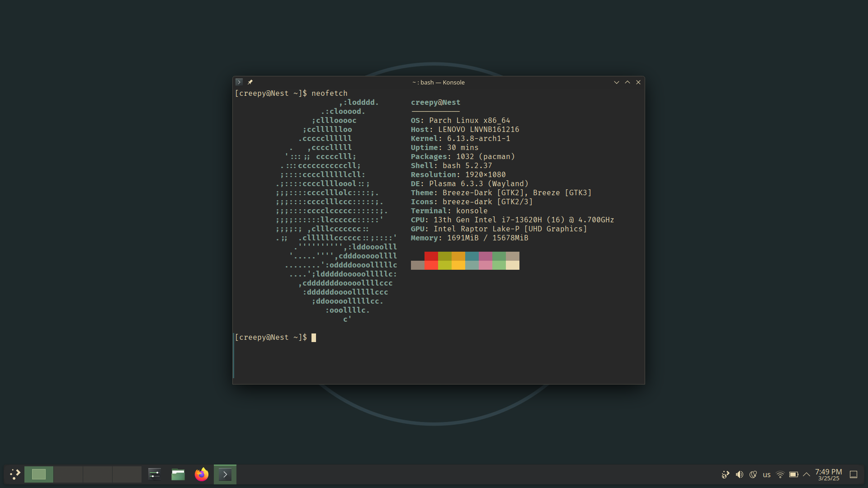
Task: Click the bright yellow swatch in neofetch
Action: [458, 265]
